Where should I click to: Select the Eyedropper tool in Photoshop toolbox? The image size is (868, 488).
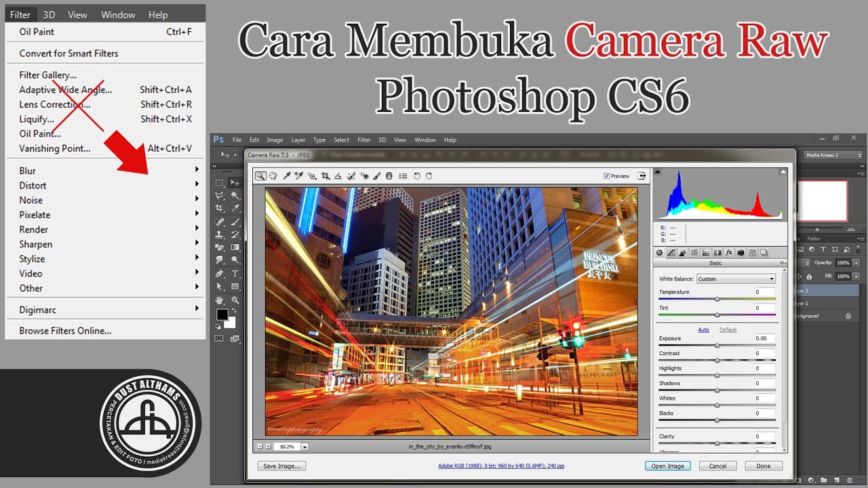tap(235, 208)
